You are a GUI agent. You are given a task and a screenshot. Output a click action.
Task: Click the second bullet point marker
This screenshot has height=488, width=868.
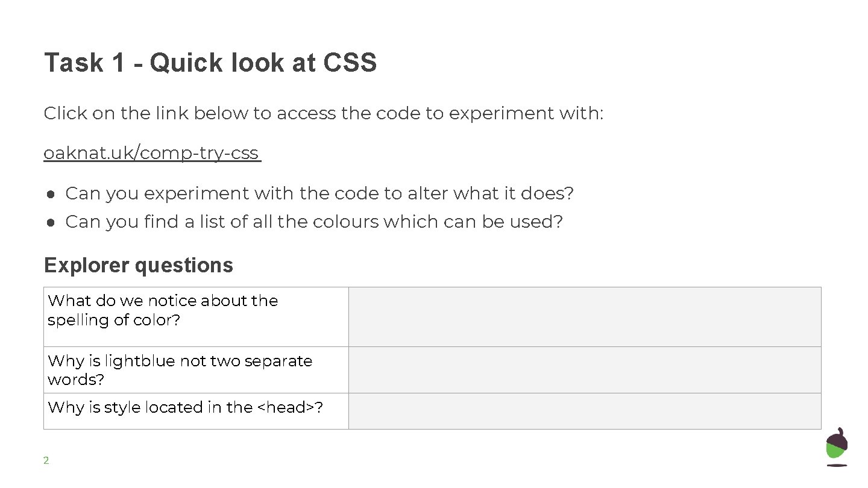[52, 222]
